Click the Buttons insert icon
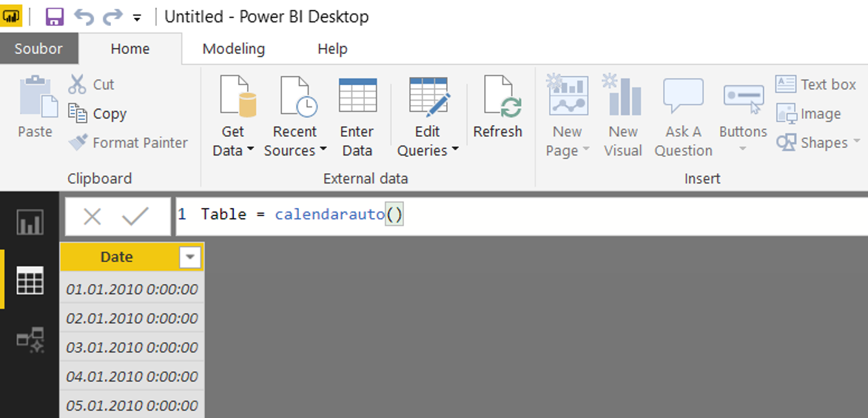 (x=744, y=99)
